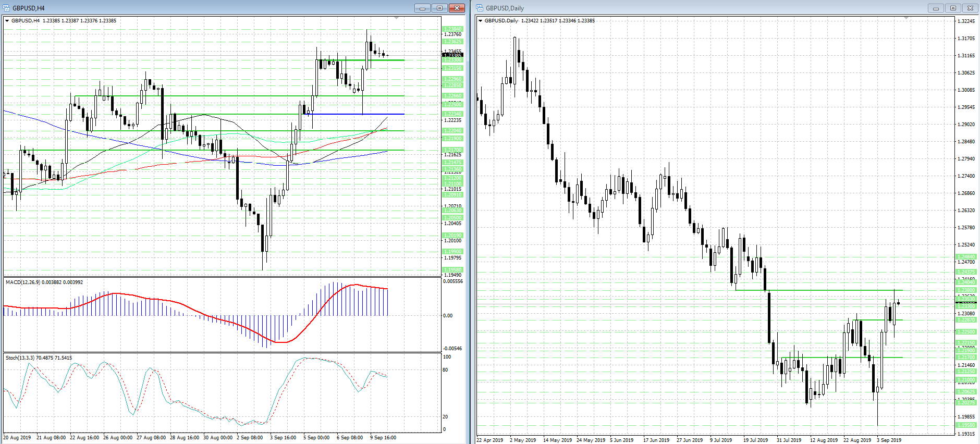Close the GBPUSD,Daily chart window
980x444 pixels.
pyautogui.click(x=970, y=8)
